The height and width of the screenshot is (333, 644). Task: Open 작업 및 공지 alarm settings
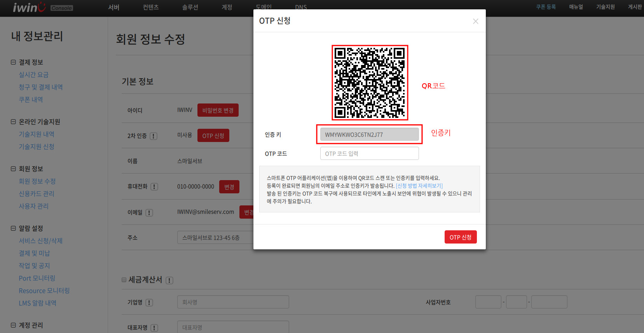click(34, 266)
